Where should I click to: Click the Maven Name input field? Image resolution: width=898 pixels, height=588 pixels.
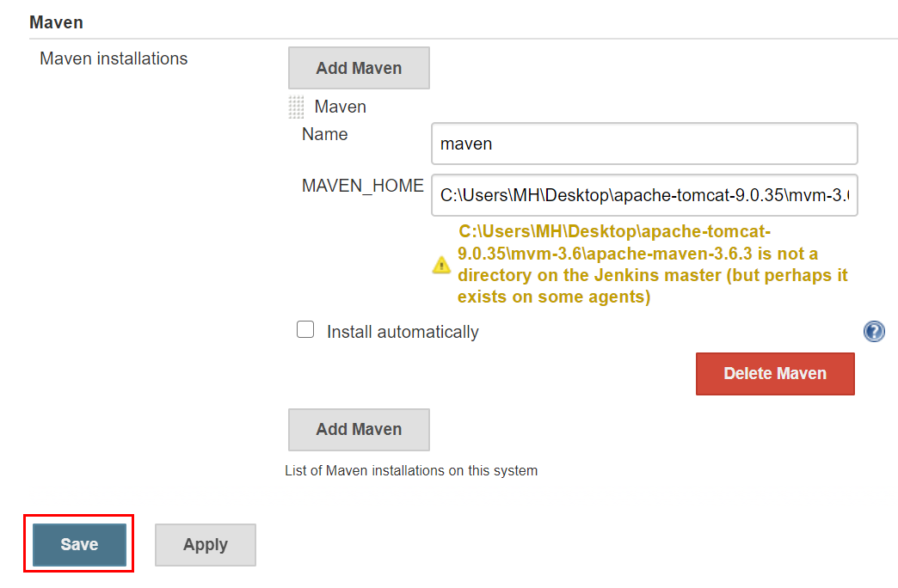pos(644,144)
